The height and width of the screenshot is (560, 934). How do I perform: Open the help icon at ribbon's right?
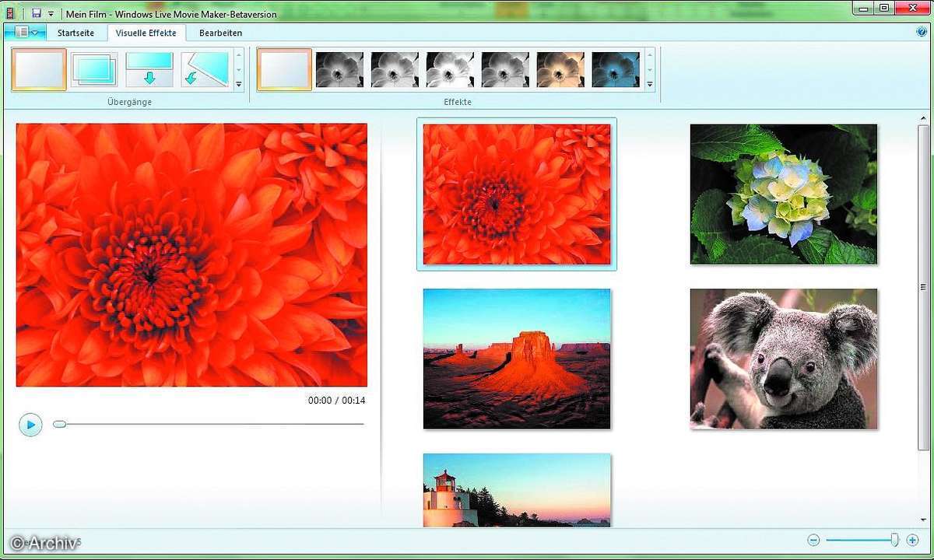click(x=922, y=32)
